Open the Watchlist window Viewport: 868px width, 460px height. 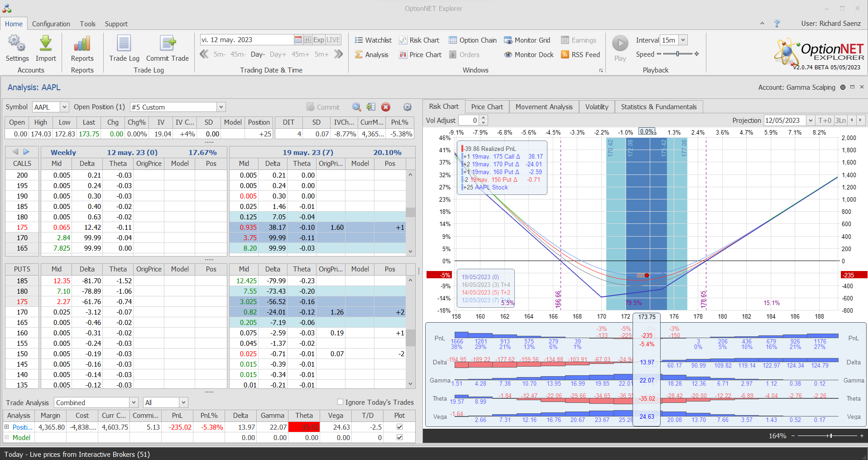click(x=373, y=40)
